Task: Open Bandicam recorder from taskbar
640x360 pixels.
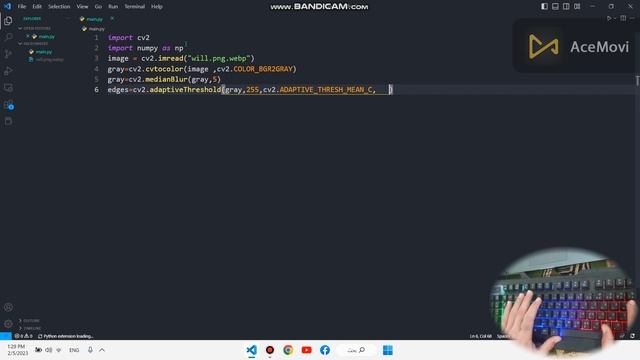Action: pyautogui.click(x=270, y=350)
